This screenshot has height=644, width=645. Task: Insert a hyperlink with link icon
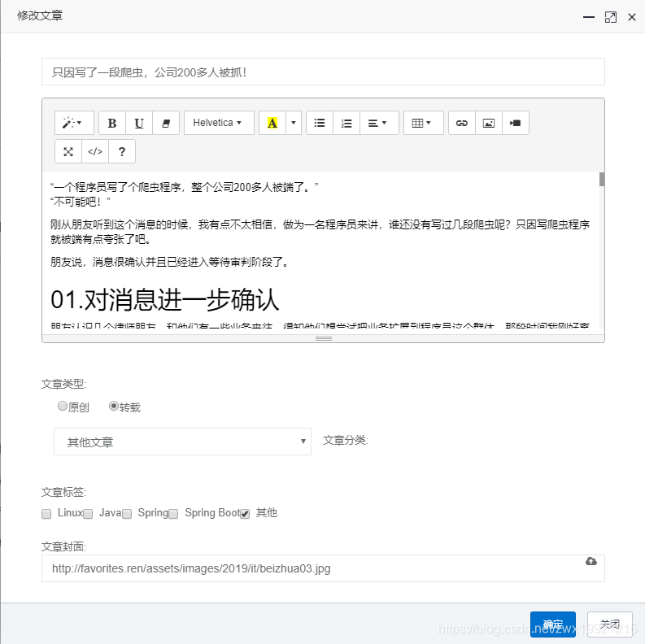click(x=462, y=123)
